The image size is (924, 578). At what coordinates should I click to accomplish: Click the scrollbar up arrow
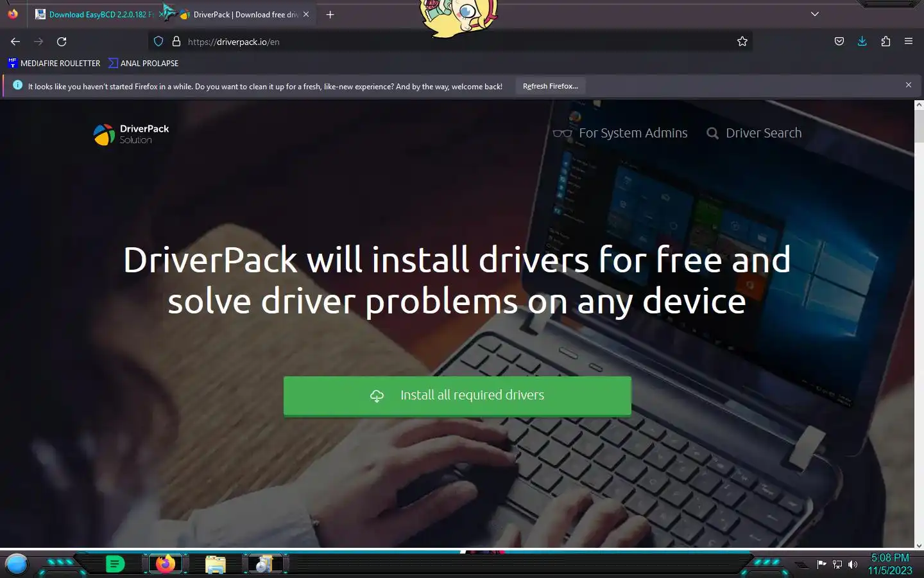pyautogui.click(x=919, y=104)
